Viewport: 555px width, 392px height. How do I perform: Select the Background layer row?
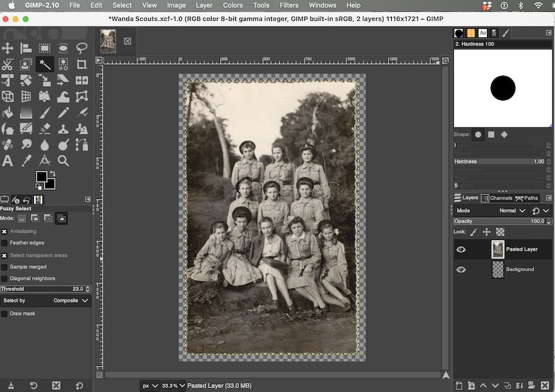coord(519,269)
